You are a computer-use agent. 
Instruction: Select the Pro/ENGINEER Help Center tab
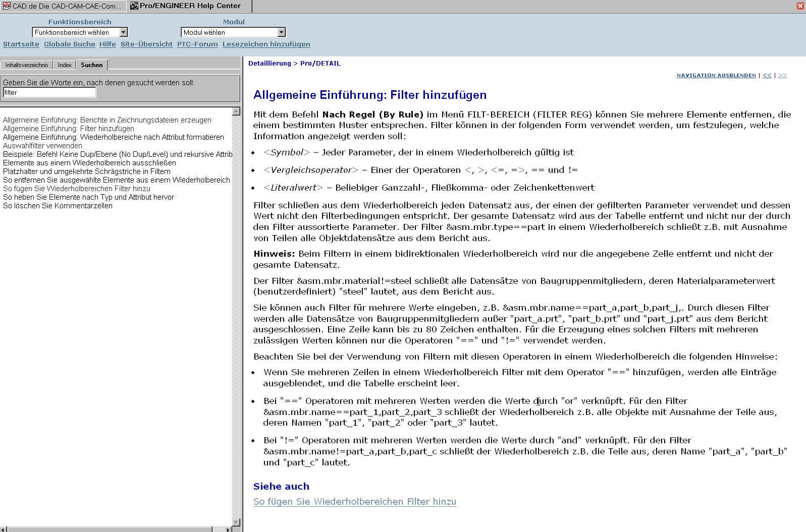click(189, 6)
